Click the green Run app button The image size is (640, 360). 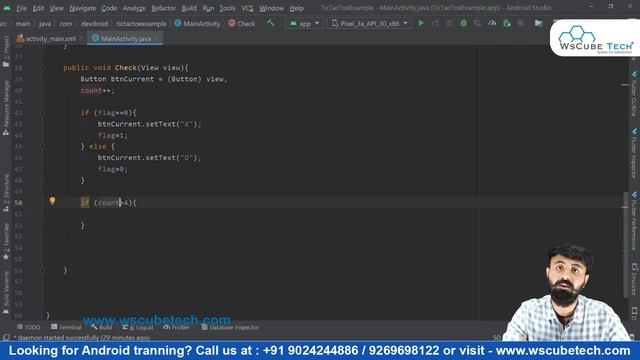coord(421,23)
